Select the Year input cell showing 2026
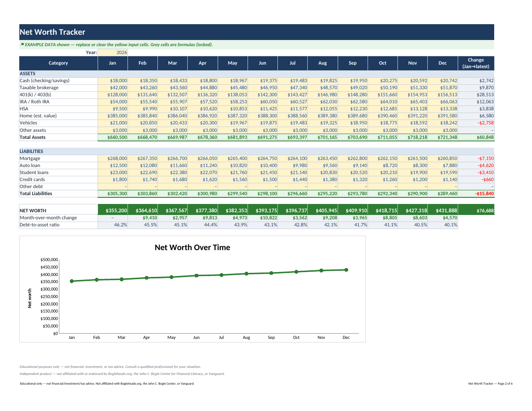The height and width of the screenshot is (411, 532). click(x=113, y=52)
